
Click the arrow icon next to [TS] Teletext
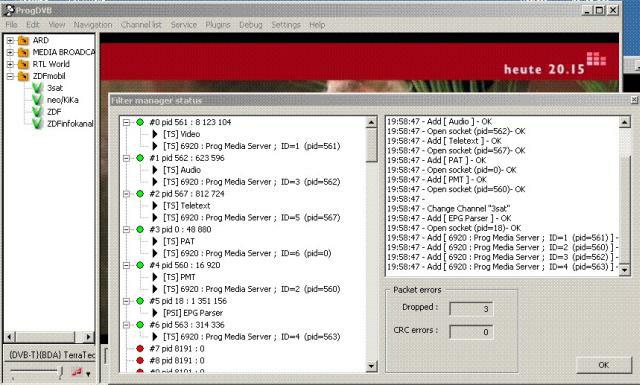(155, 206)
